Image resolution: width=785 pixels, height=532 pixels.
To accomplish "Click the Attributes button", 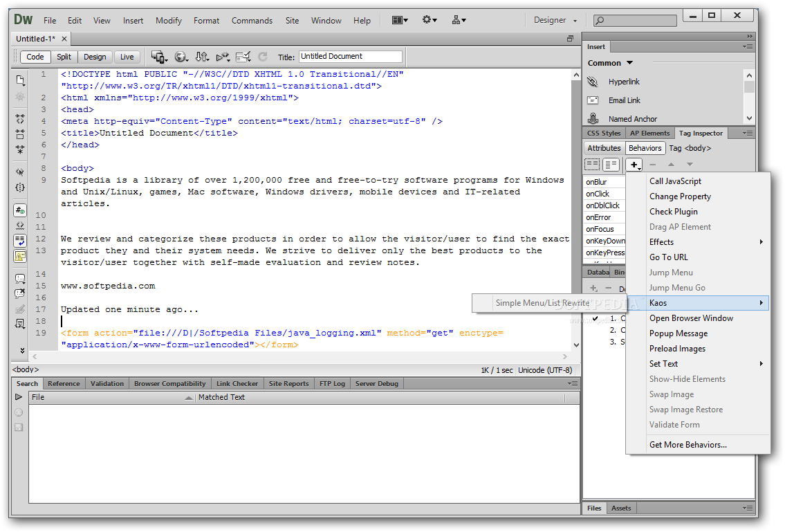I will [604, 148].
